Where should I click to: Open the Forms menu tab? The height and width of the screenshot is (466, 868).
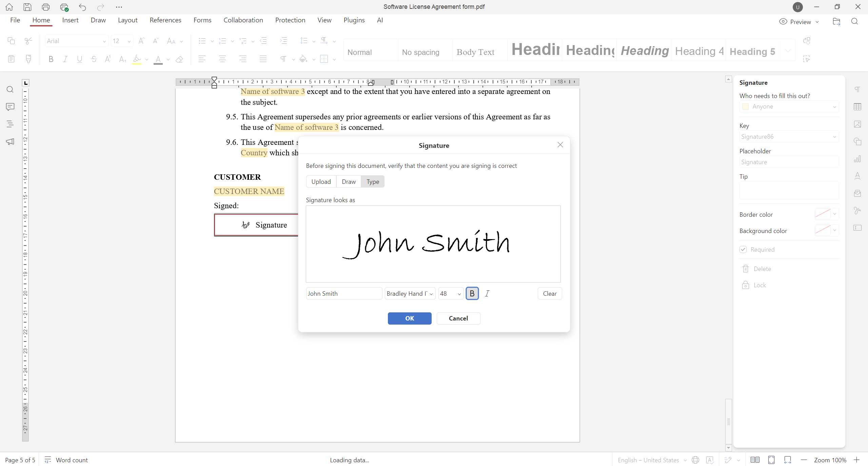click(x=202, y=20)
